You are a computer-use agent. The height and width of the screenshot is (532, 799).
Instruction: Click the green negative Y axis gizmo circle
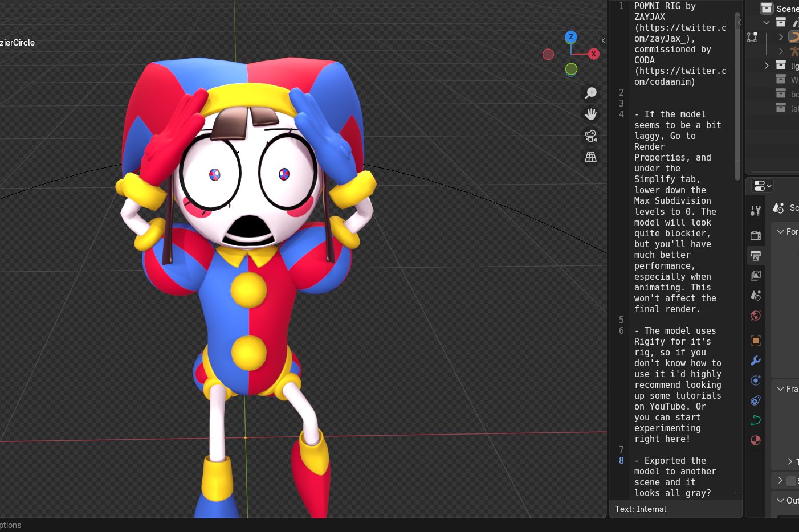tap(571, 69)
